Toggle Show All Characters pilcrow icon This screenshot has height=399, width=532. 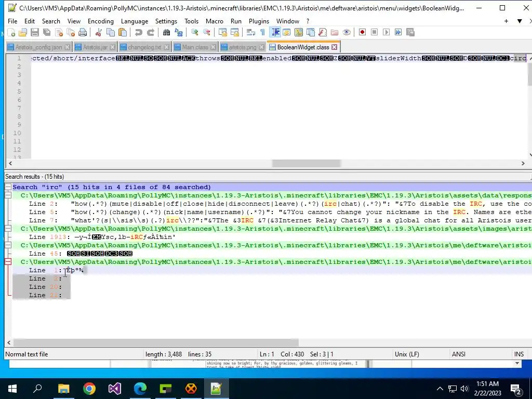pos(262,33)
